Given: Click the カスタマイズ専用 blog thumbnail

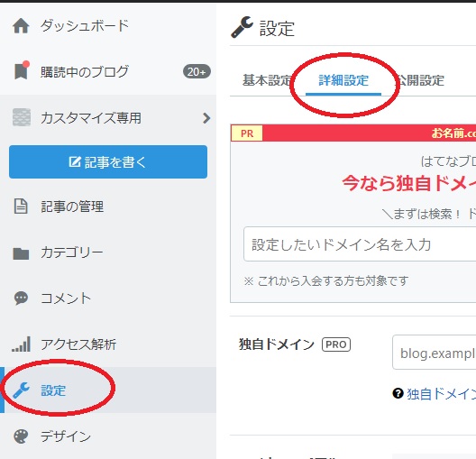Looking at the screenshot, I should click(22, 117).
